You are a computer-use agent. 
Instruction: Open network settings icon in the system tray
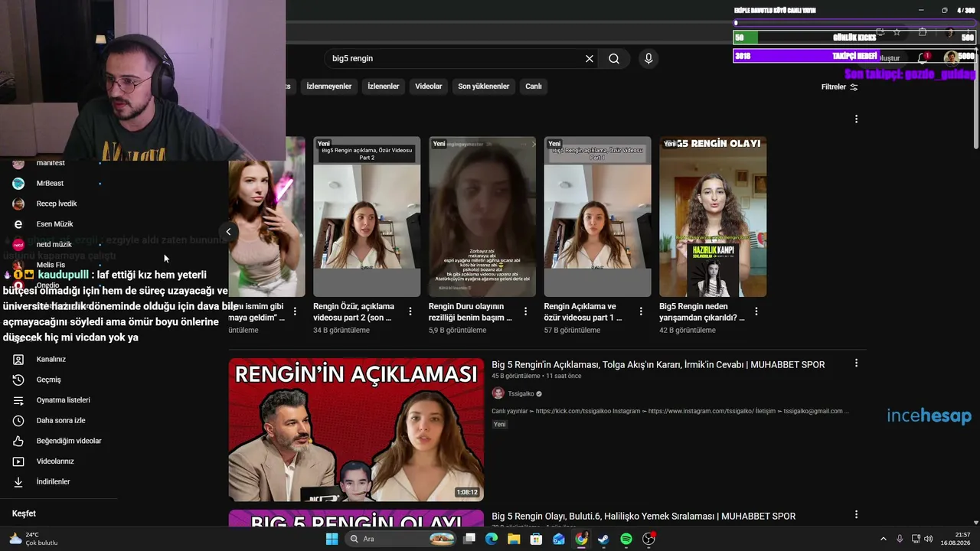916,539
